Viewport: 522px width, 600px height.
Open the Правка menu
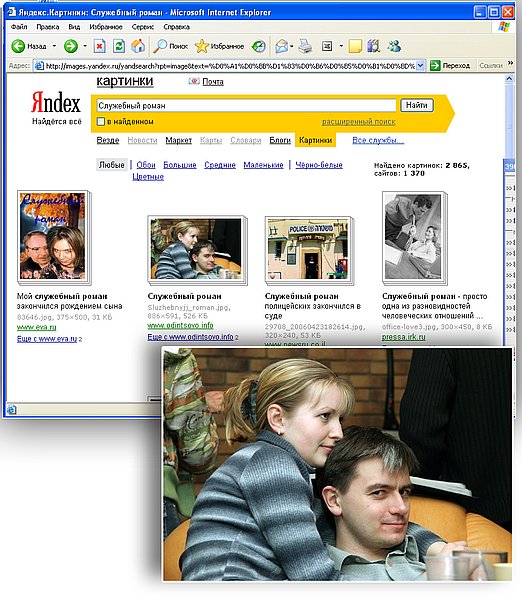point(48,27)
